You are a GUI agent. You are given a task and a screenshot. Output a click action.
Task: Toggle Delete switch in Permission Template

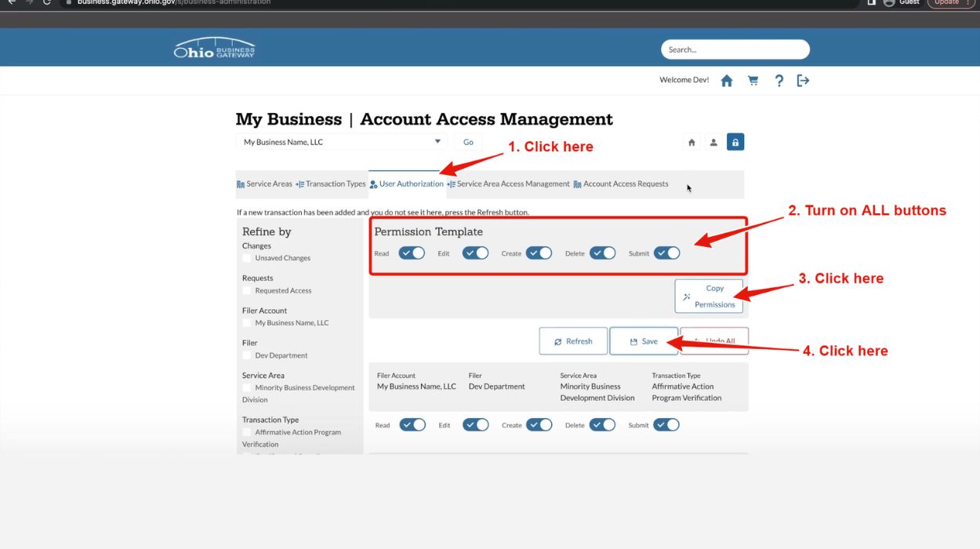[x=602, y=253]
